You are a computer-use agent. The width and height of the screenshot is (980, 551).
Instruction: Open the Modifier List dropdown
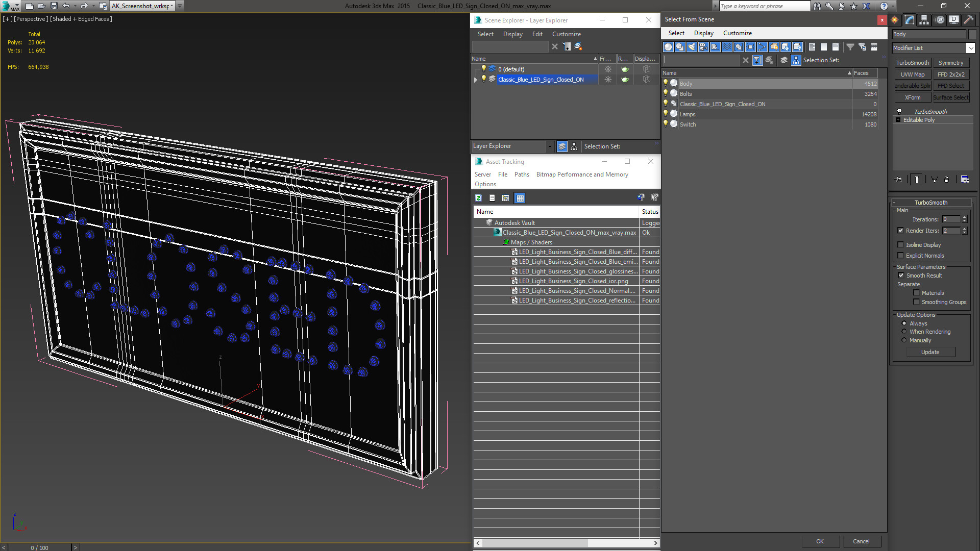click(970, 48)
